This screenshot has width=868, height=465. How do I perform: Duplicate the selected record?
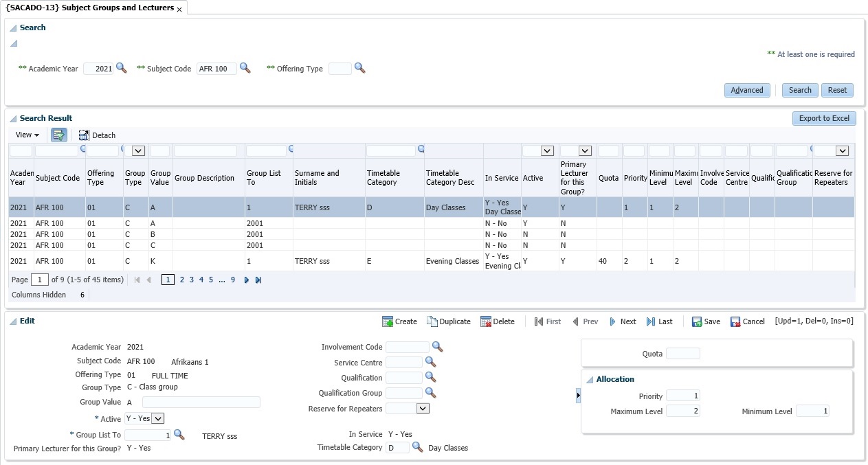(x=449, y=321)
